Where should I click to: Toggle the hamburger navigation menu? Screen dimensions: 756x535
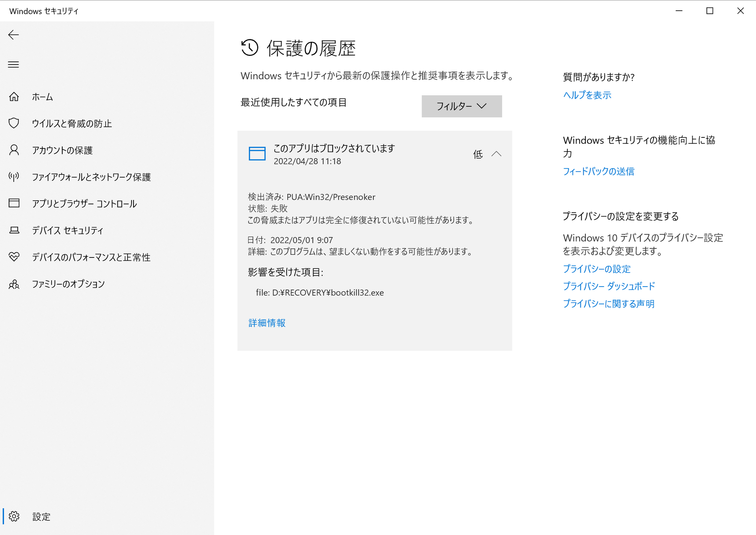(x=13, y=65)
